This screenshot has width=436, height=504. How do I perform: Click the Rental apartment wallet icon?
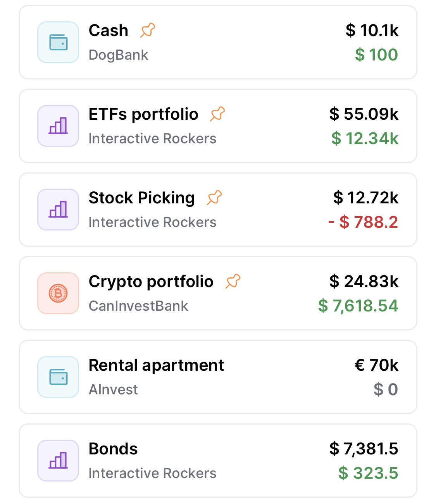tap(58, 377)
